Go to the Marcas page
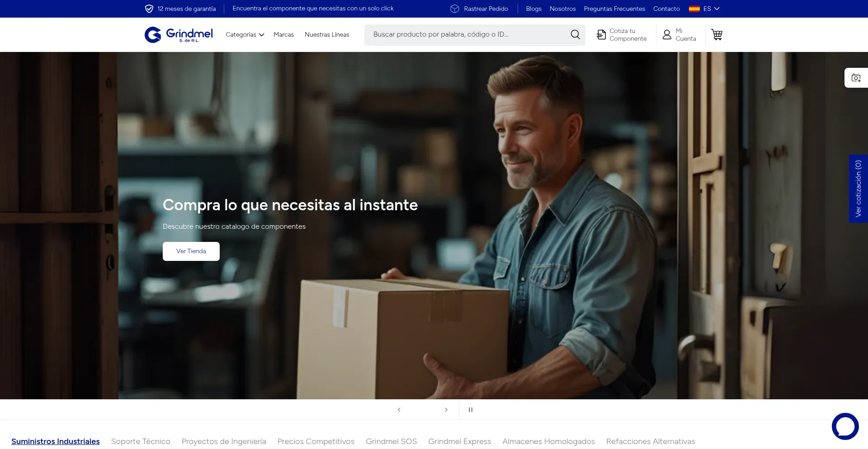The height and width of the screenshot is (449, 868). pos(283,35)
